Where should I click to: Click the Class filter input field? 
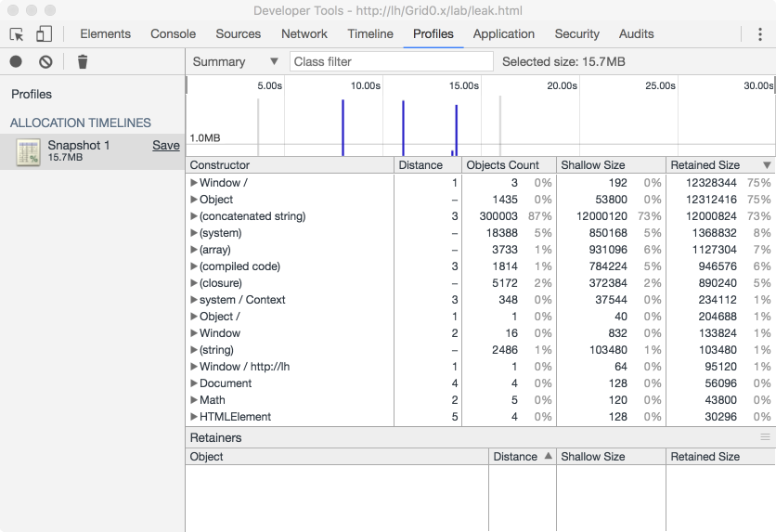click(x=391, y=62)
